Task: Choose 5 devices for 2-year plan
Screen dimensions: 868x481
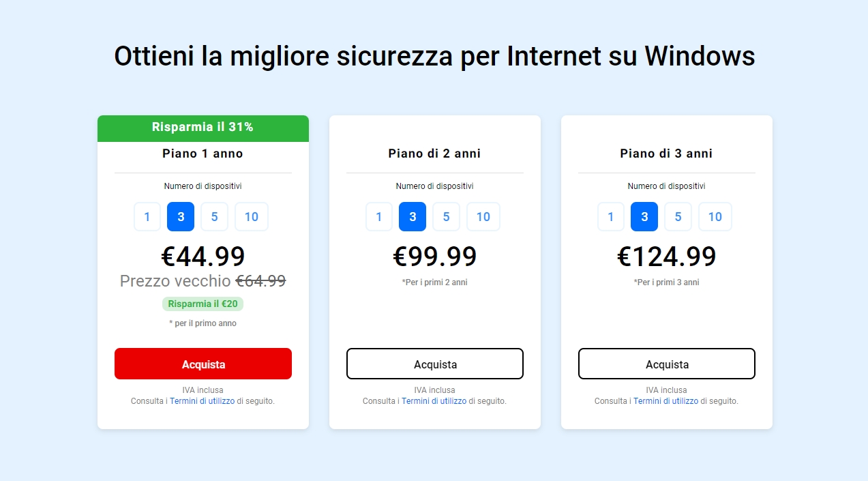Action: point(446,217)
